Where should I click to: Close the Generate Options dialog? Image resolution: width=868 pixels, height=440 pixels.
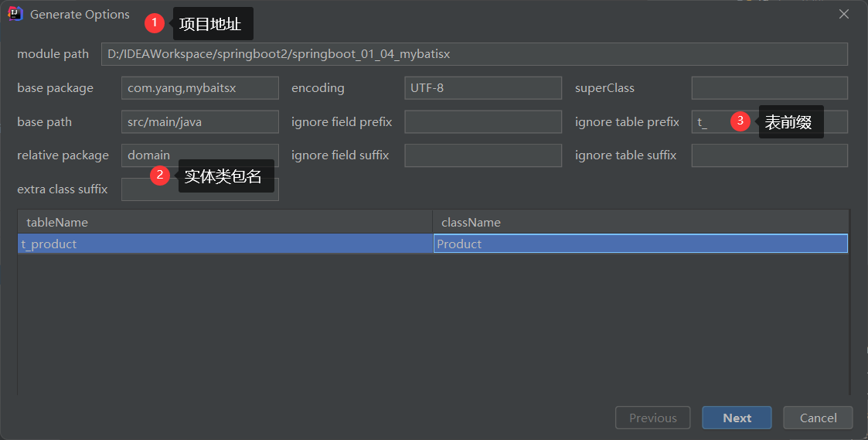point(844,15)
